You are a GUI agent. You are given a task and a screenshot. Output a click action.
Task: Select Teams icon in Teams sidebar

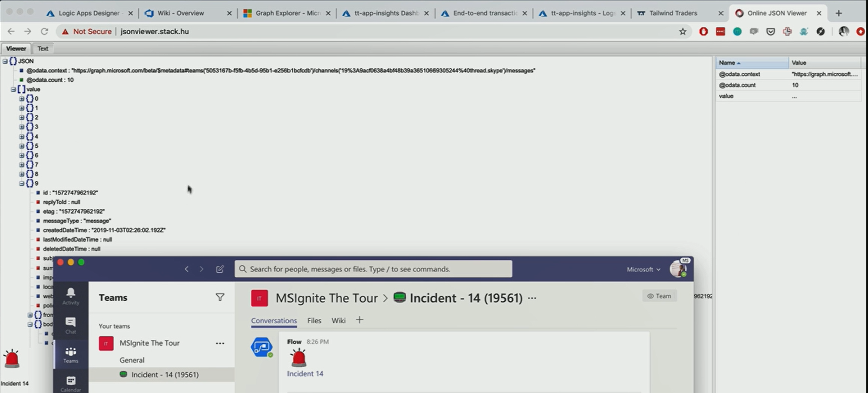[71, 355]
